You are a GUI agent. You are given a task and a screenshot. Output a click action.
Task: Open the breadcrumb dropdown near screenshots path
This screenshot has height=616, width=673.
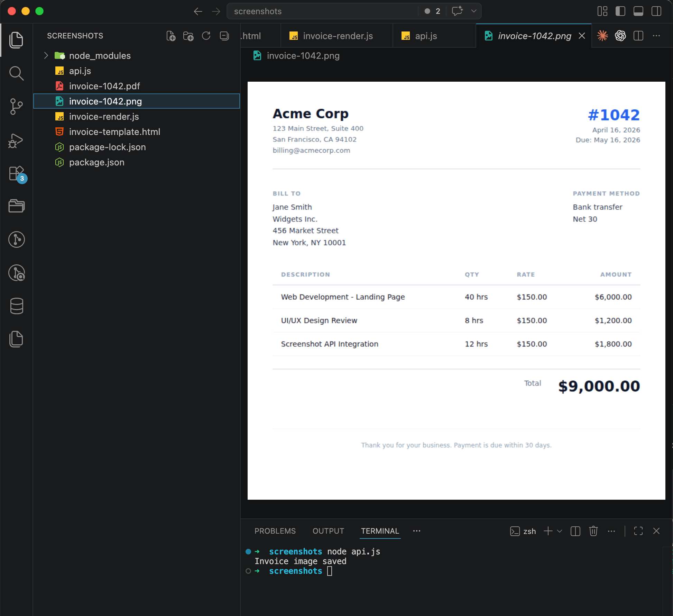474,11
